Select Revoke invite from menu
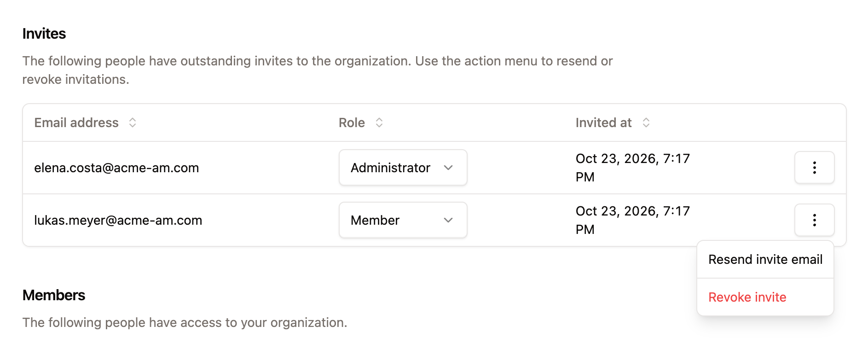The width and height of the screenshot is (868, 338). click(x=765, y=297)
